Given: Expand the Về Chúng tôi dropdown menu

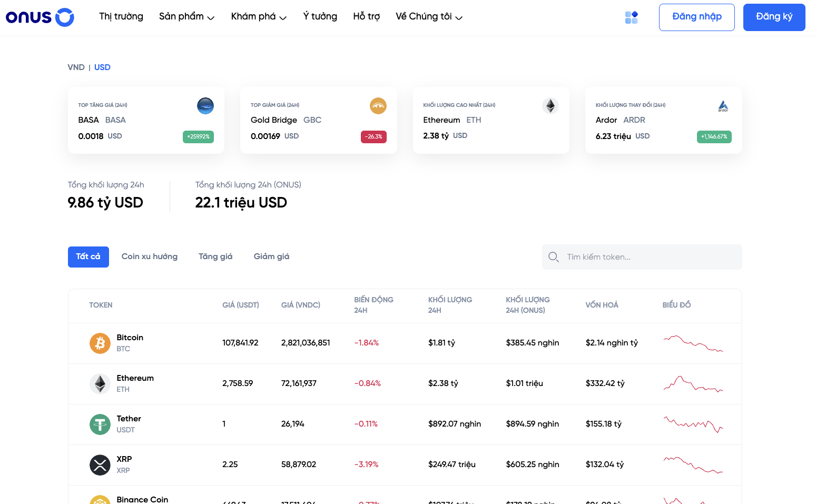Looking at the screenshot, I should 429,17.
